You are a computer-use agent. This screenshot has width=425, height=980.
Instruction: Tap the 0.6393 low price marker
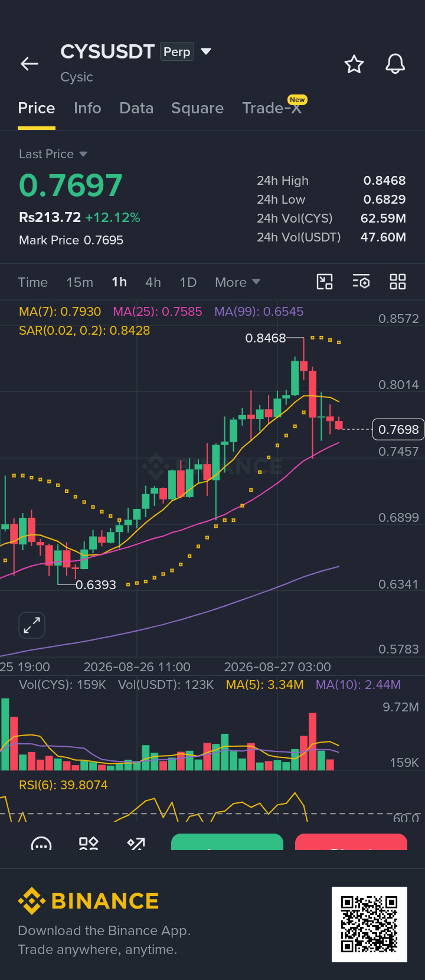[96, 585]
